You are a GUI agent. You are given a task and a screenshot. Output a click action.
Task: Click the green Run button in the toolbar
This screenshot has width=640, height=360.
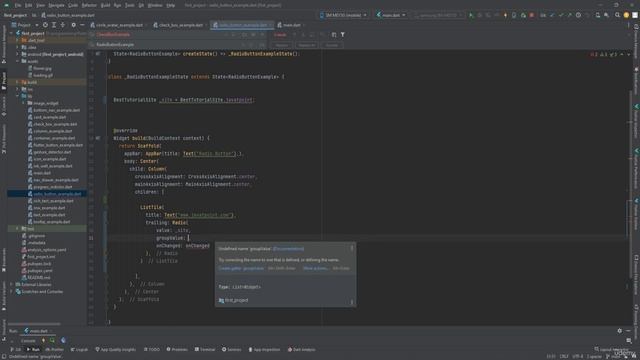click(x=471, y=15)
